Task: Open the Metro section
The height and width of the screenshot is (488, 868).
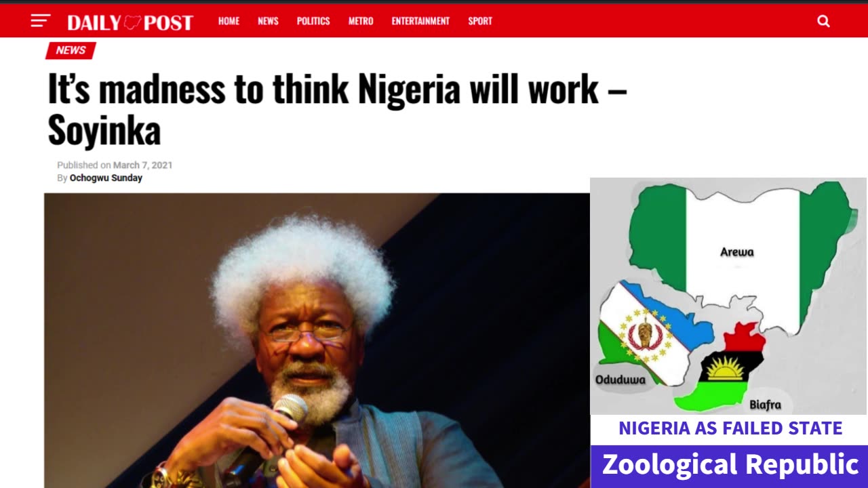Action: (x=361, y=21)
